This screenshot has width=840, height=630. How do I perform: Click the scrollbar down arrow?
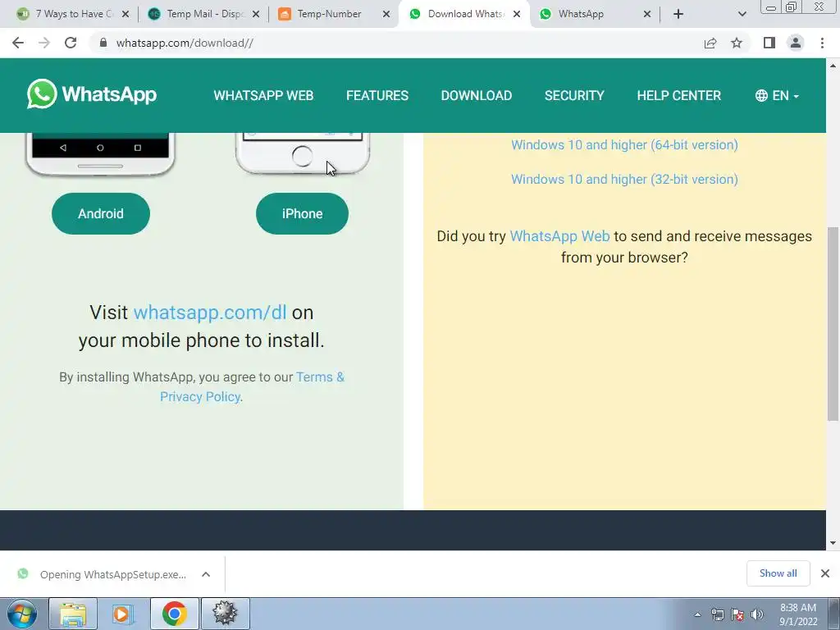[x=833, y=543]
